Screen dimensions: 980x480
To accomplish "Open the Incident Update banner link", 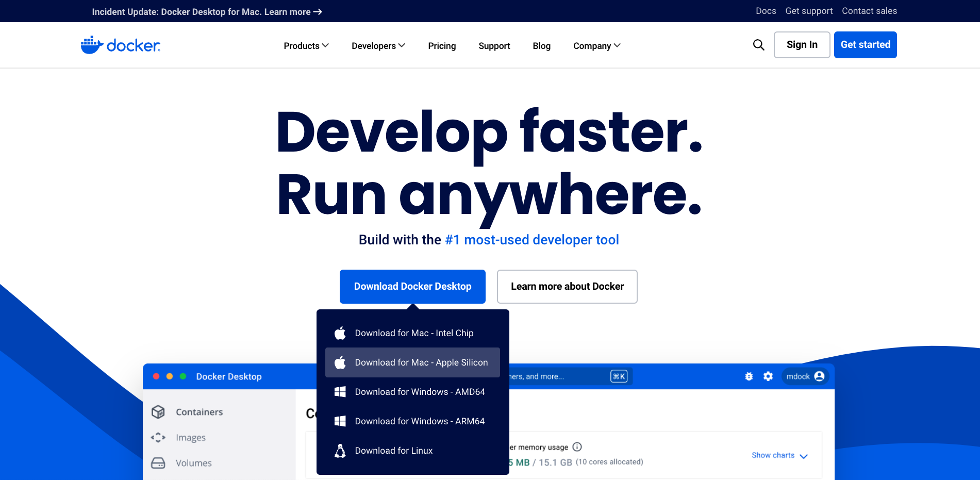I will 207,12.
